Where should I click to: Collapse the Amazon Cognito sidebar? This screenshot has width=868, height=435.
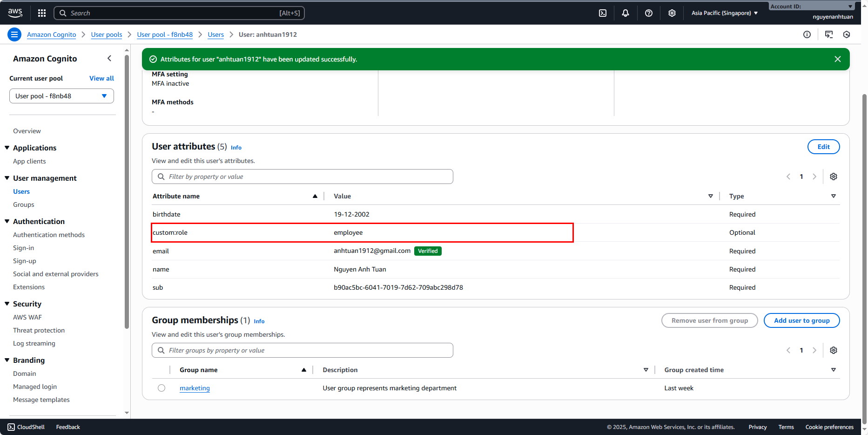tap(109, 58)
